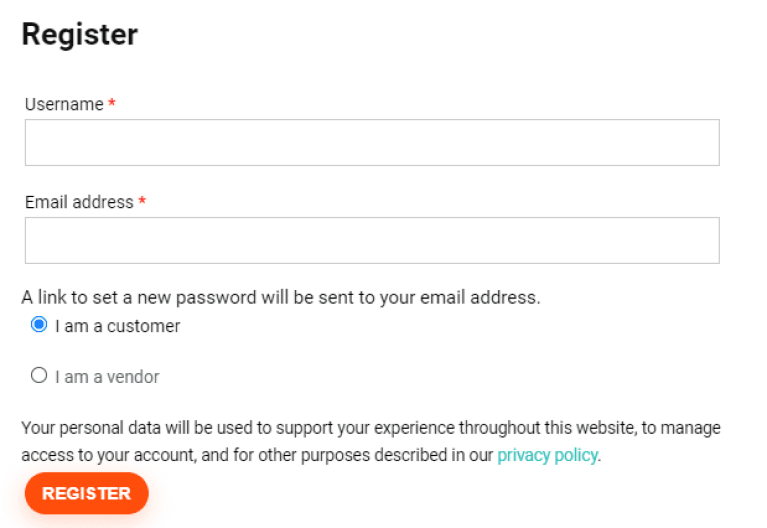Screen dimensions: 767x528
Task: Submit the form with the Register button
Action: (86, 493)
